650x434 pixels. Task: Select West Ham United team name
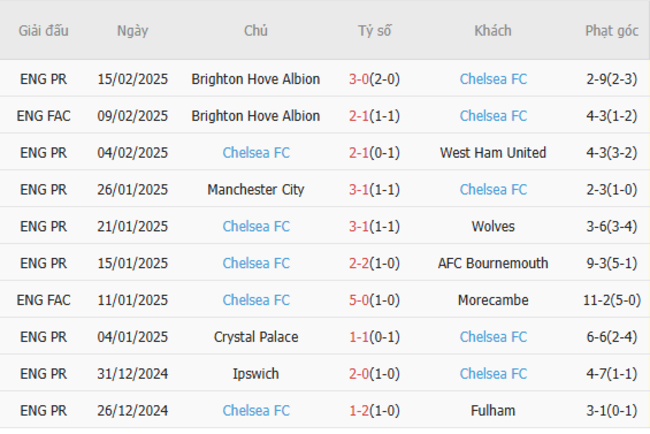[493, 153]
